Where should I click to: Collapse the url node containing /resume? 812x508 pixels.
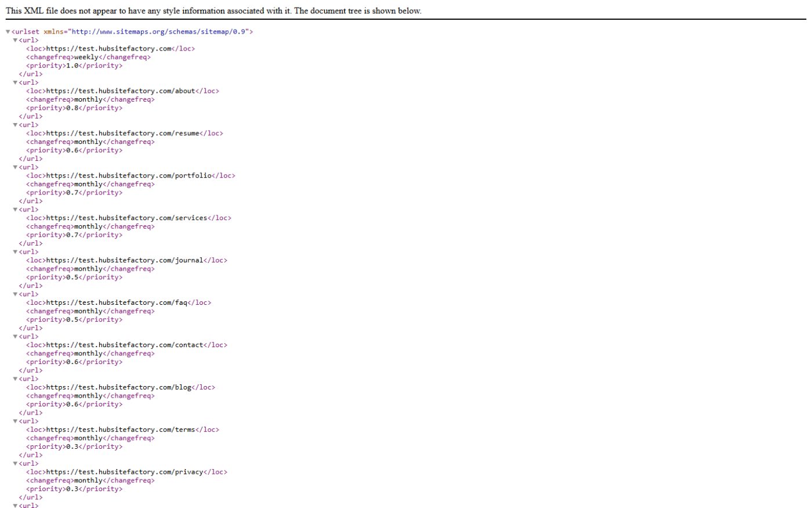(16, 125)
